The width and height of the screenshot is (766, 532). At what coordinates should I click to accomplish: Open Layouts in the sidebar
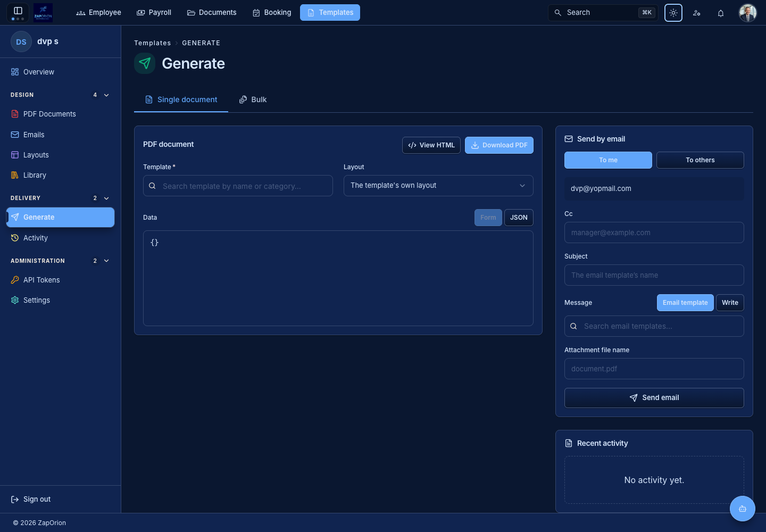click(x=60, y=155)
